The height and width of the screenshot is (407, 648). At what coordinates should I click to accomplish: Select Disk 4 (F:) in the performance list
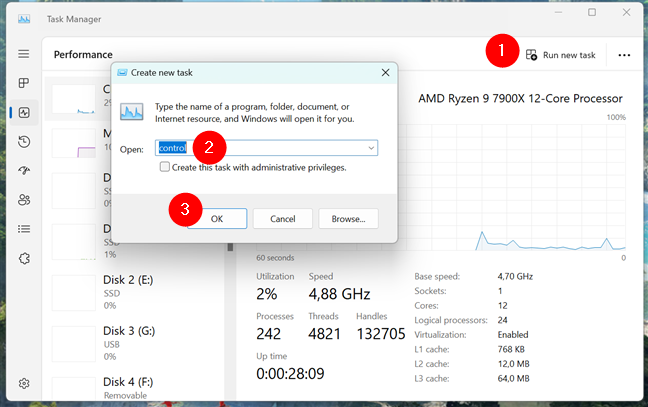click(136, 387)
